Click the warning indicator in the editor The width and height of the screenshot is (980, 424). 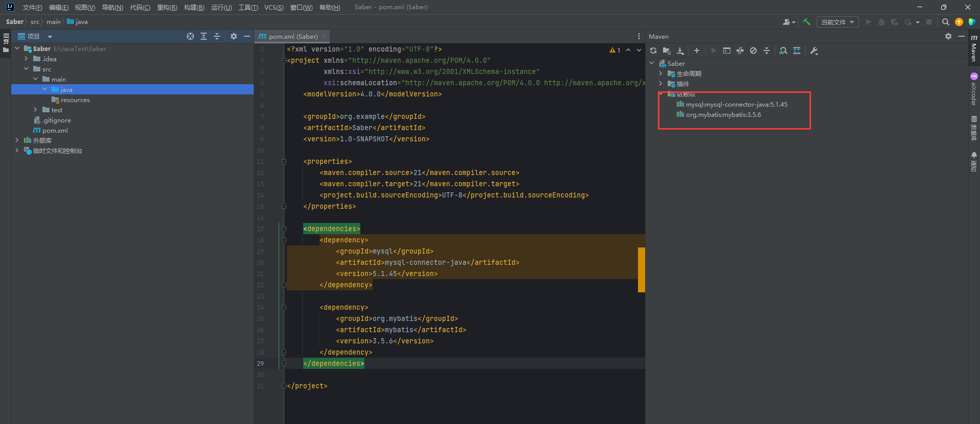click(x=615, y=50)
